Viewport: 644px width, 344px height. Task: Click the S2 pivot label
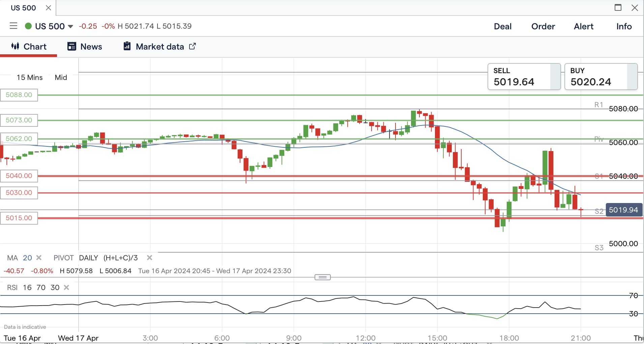click(599, 211)
